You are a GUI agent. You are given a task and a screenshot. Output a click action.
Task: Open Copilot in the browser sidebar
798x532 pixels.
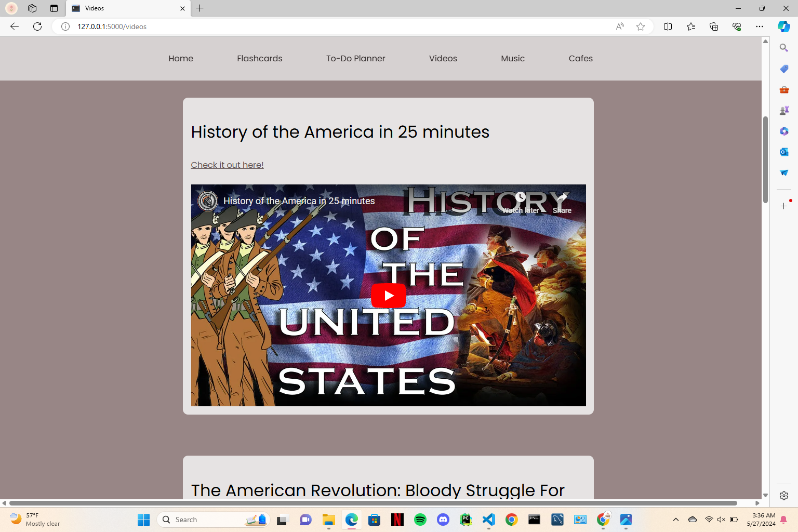[x=784, y=26]
